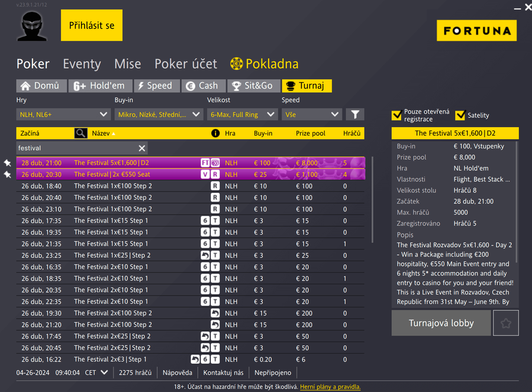Click the Přihlásit se login button
Viewport: 532px width, 392px height.
tap(92, 25)
